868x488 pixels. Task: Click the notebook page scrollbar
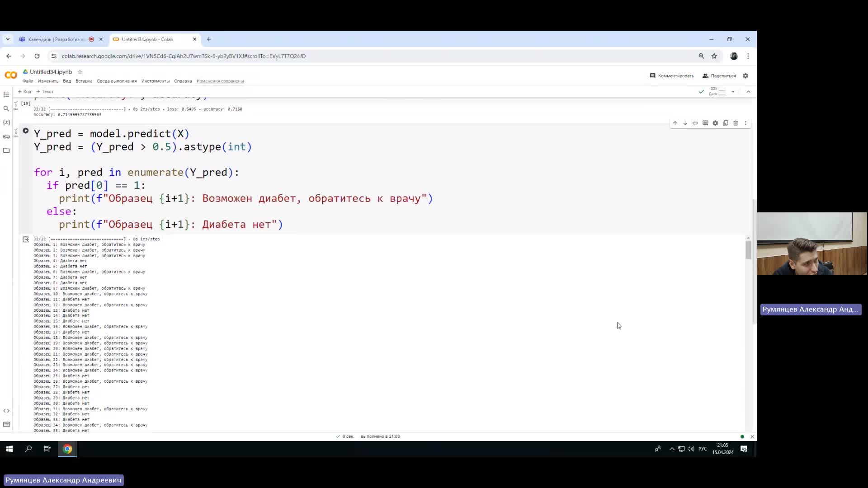pos(754,262)
